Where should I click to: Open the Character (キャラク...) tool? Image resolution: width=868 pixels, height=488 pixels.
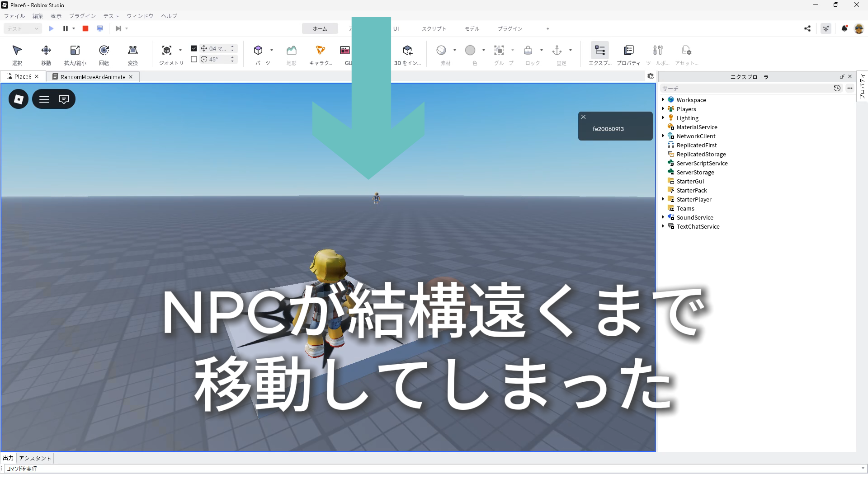[x=320, y=51]
